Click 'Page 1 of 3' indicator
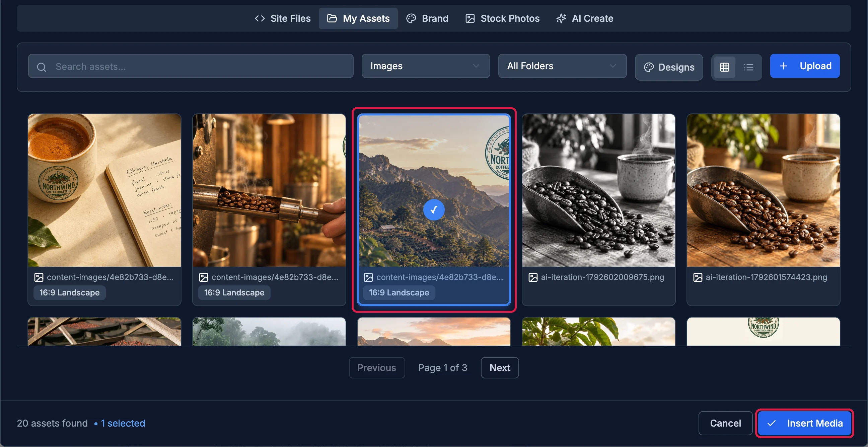The image size is (868, 447). 443,368
